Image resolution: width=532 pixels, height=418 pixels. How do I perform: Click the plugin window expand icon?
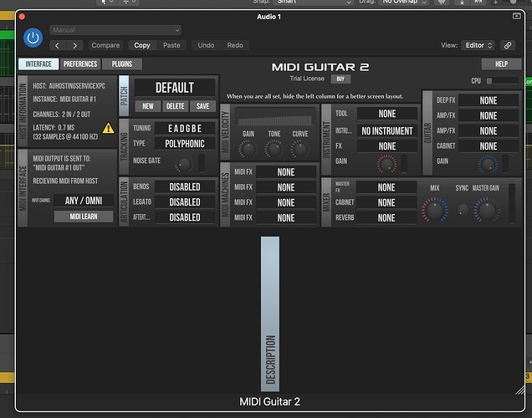(x=516, y=16)
